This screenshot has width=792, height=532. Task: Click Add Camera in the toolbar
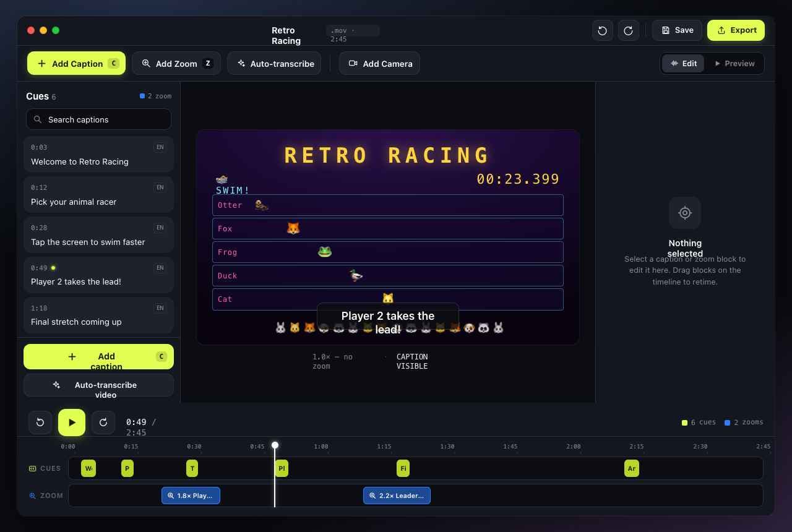(x=379, y=63)
